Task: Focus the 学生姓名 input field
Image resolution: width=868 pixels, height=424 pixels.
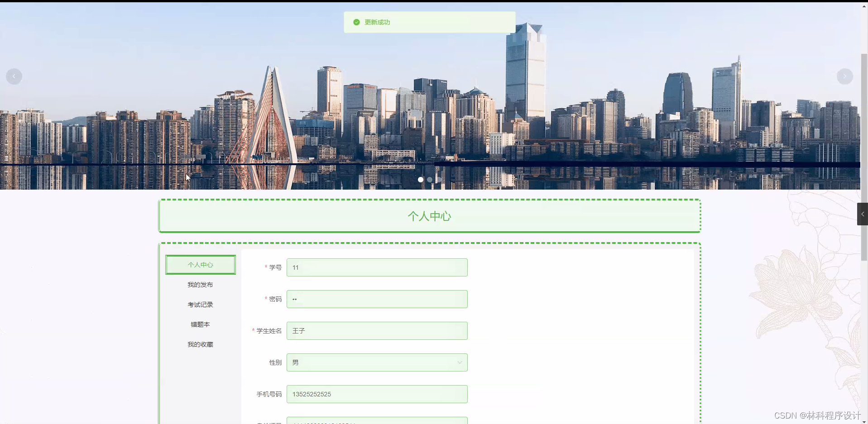Action: click(x=377, y=331)
